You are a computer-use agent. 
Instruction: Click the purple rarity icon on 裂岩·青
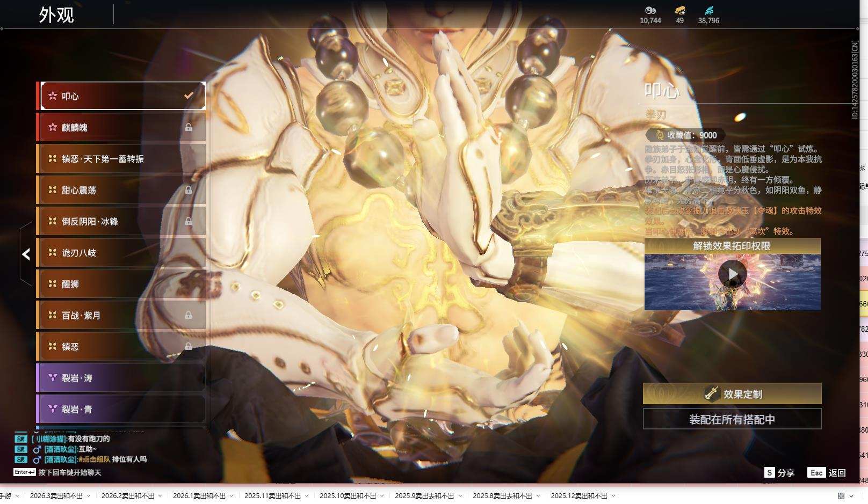53,409
